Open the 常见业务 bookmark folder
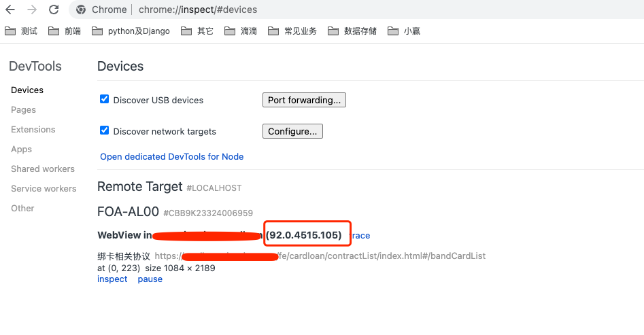The width and height of the screenshot is (644, 335). (292, 31)
